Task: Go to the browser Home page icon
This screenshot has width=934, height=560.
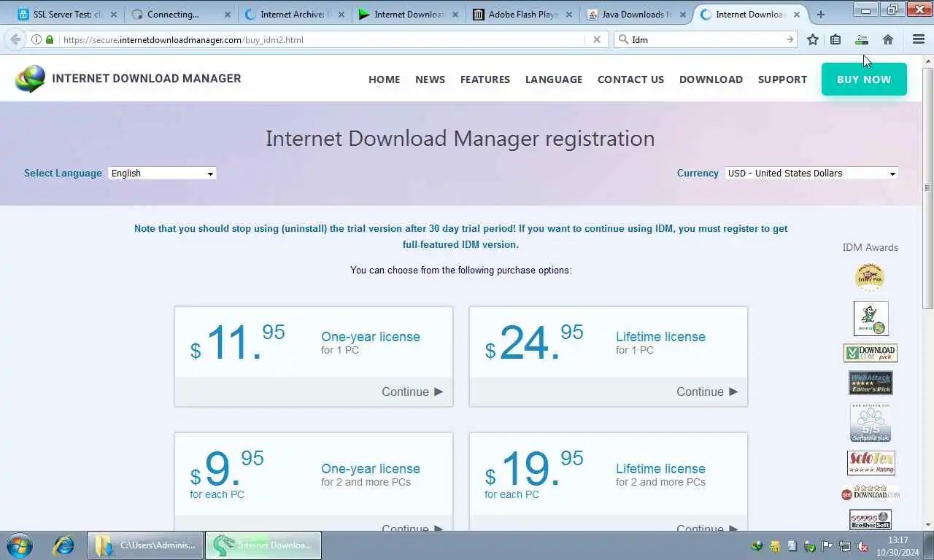Action: coord(888,39)
